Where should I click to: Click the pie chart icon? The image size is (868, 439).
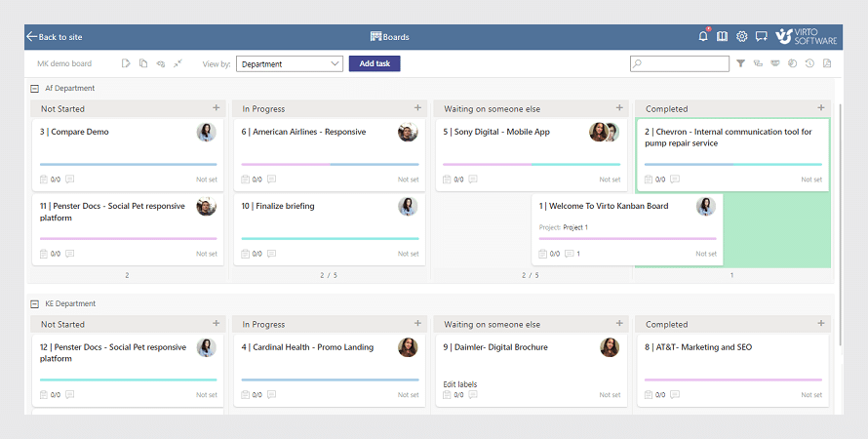[x=792, y=63]
